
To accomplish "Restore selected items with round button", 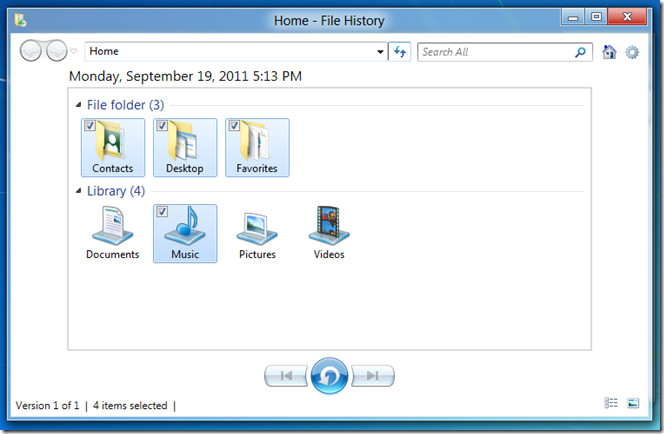I will coord(329,376).
